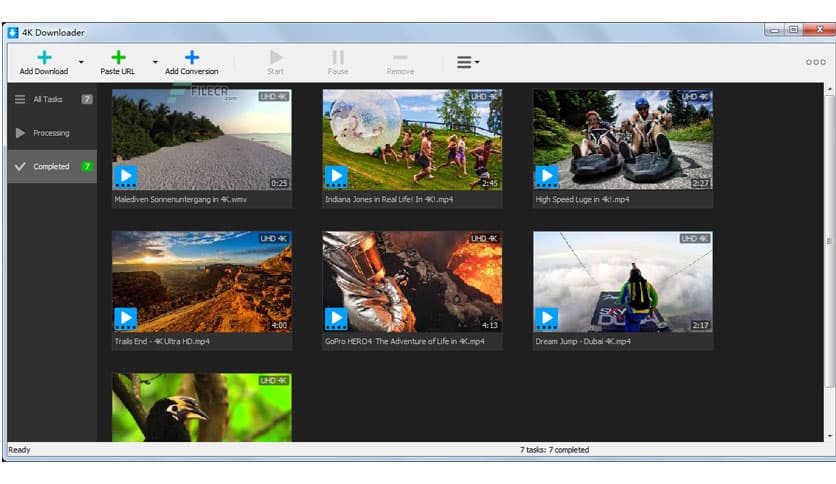Screen dimensions: 836x484
Task: Select the All Tasks sidebar item
Action: pos(52,99)
